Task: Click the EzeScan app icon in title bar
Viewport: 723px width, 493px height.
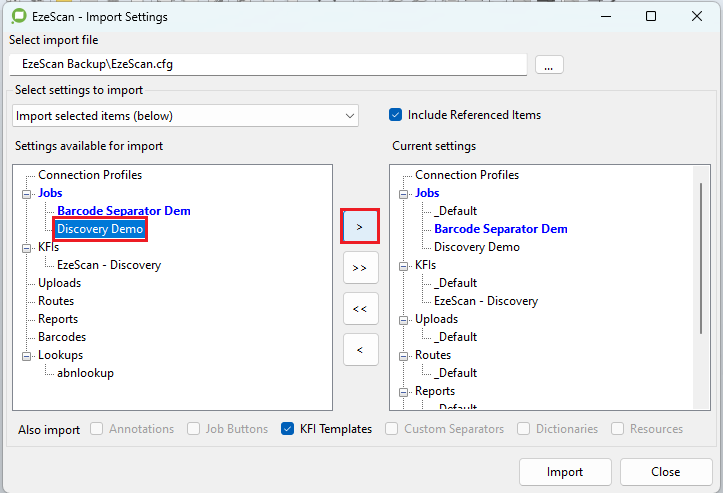Action: [18, 16]
